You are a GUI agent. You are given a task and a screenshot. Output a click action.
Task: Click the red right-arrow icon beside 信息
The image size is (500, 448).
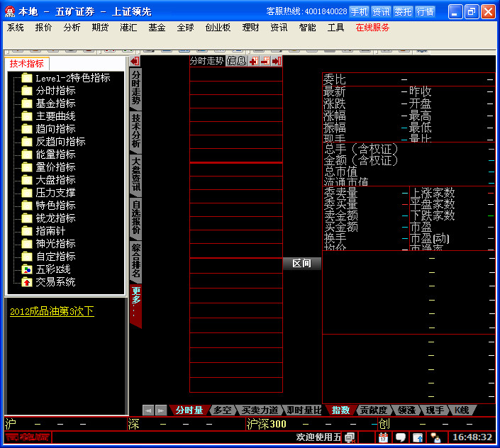pyautogui.click(x=277, y=61)
